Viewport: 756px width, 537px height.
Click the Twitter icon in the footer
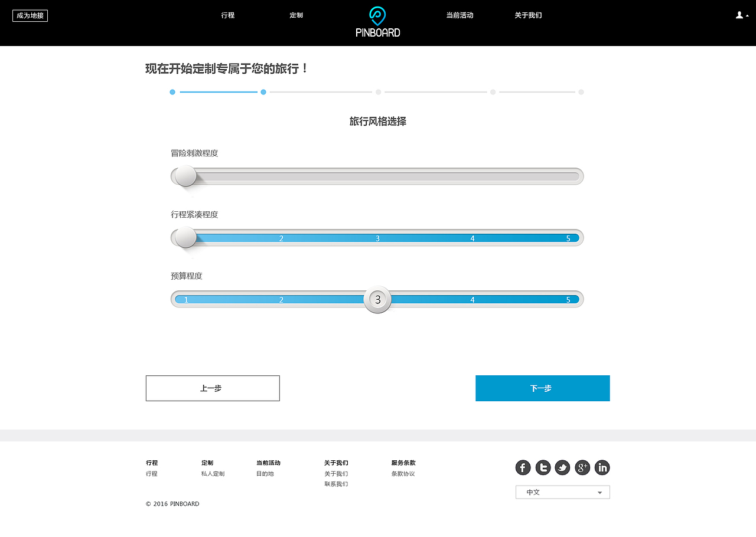(x=543, y=467)
